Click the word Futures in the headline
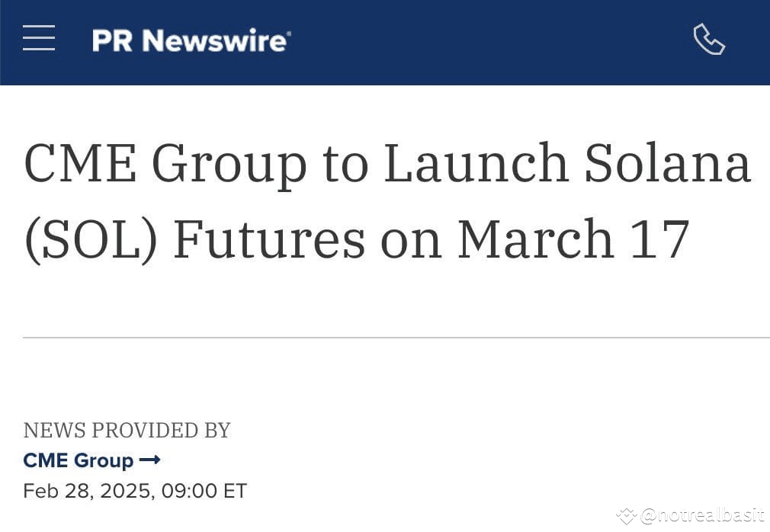The image size is (770, 532). point(269,239)
